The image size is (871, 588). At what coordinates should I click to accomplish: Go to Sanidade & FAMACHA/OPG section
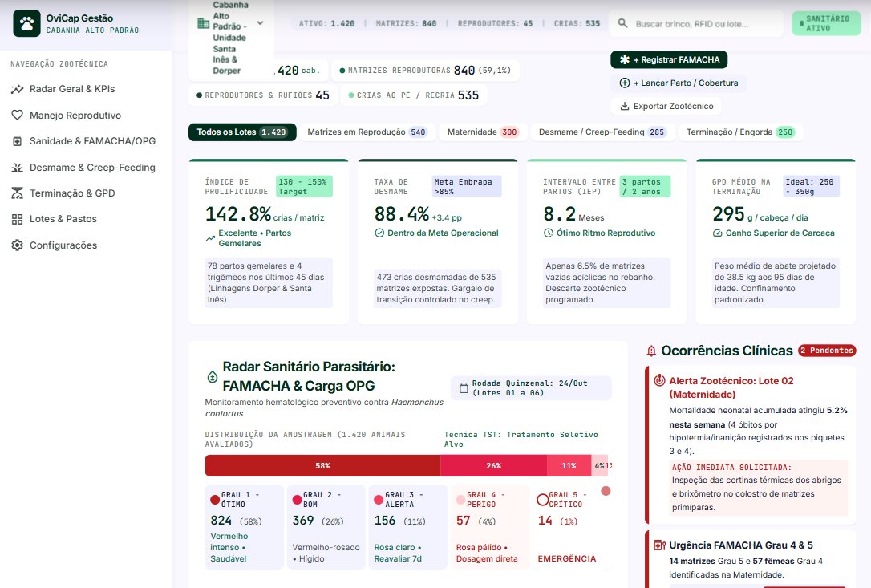83,141
